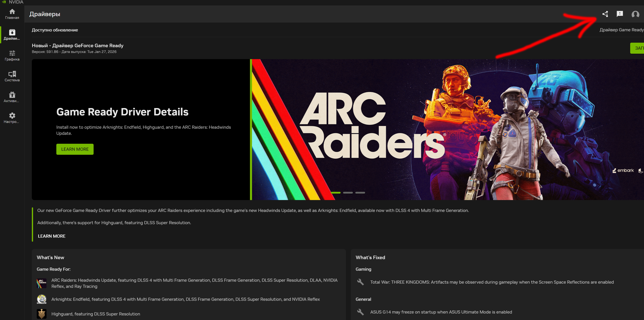Open the Драйвер Game Ready type selector
Screen dimensions: 644x320
pyautogui.click(x=621, y=30)
